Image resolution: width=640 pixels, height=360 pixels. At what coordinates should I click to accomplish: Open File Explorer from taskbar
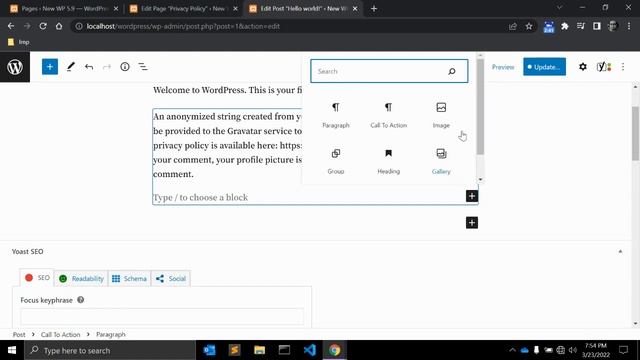pos(259,350)
